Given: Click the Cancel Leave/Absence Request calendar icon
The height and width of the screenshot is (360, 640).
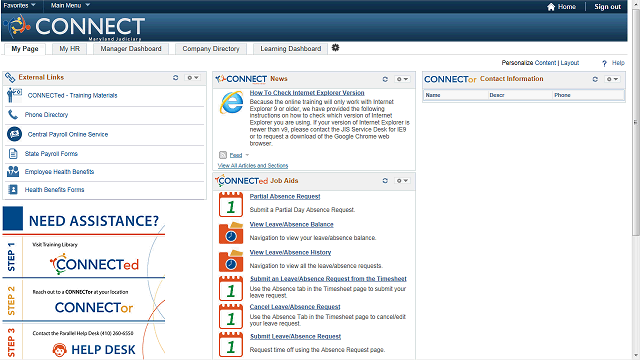Looking at the screenshot, I should (231, 316).
